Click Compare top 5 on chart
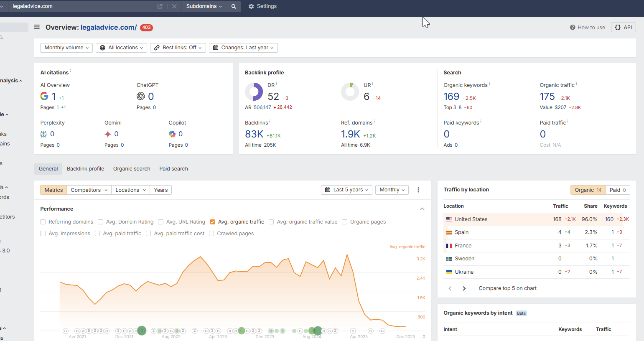Image resolution: width=644 pixels, height=341 pixels. (507, 288)
